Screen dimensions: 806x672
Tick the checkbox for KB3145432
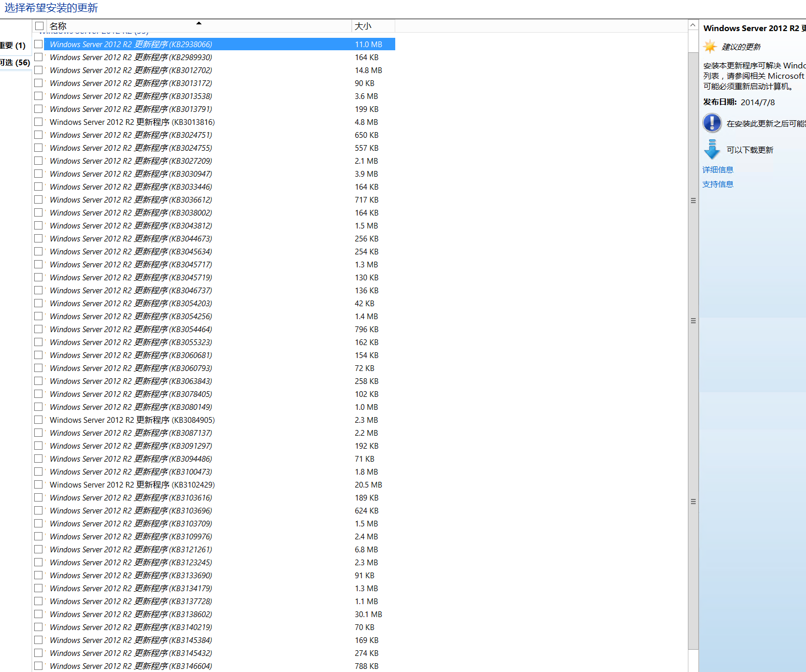coord(38,653)
